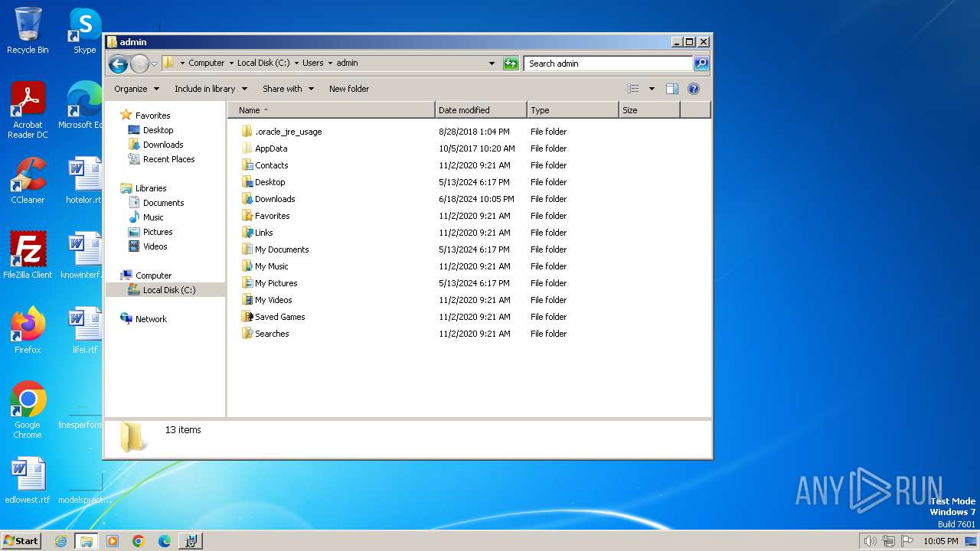The width and height of the screenshot is (980, 551).
Task: Click Users in the address breadcrumb
Action: point(312,64)
